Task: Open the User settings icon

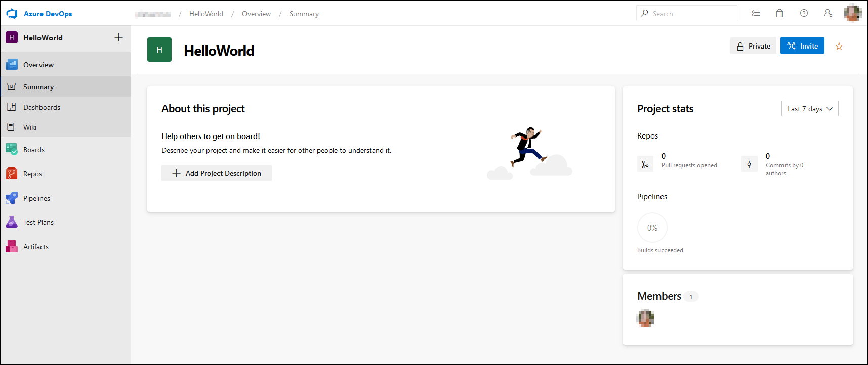Action: (x=829, y=13)
